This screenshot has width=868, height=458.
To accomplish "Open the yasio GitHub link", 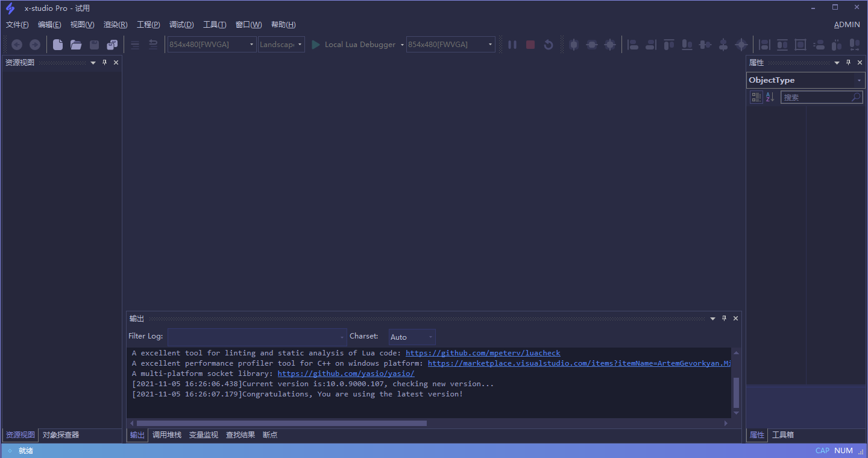I will (346, 374).
